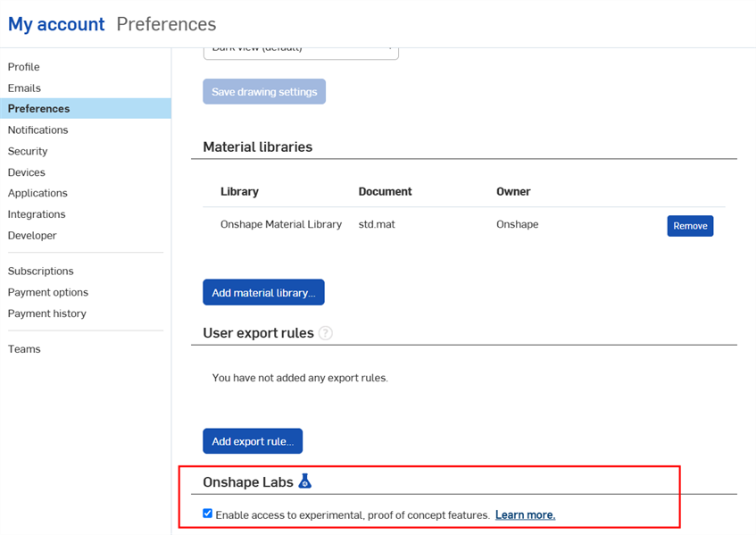View Payment history
756x535 pixels.
46,313
